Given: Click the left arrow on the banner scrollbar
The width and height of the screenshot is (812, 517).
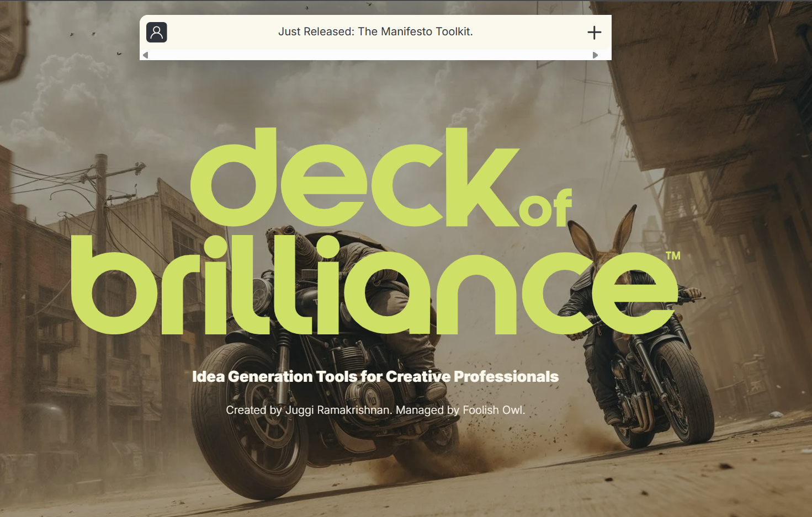Looking at the screenshot, I should 145,55.
